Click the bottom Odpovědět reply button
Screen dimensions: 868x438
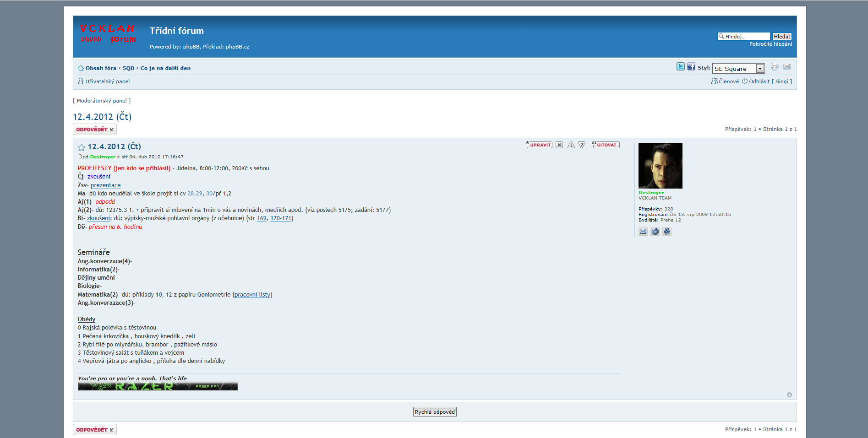click(95, 430)
